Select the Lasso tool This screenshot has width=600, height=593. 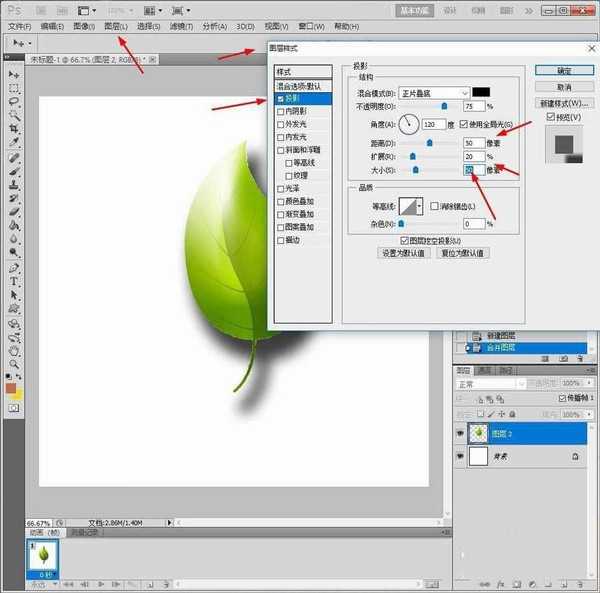[x=14, y=102]
